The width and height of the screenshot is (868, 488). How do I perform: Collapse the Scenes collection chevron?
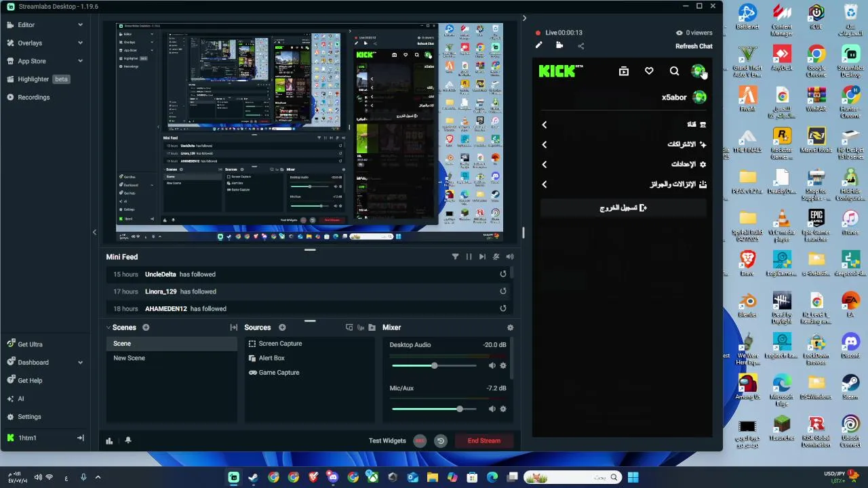[x=108, y=327]
